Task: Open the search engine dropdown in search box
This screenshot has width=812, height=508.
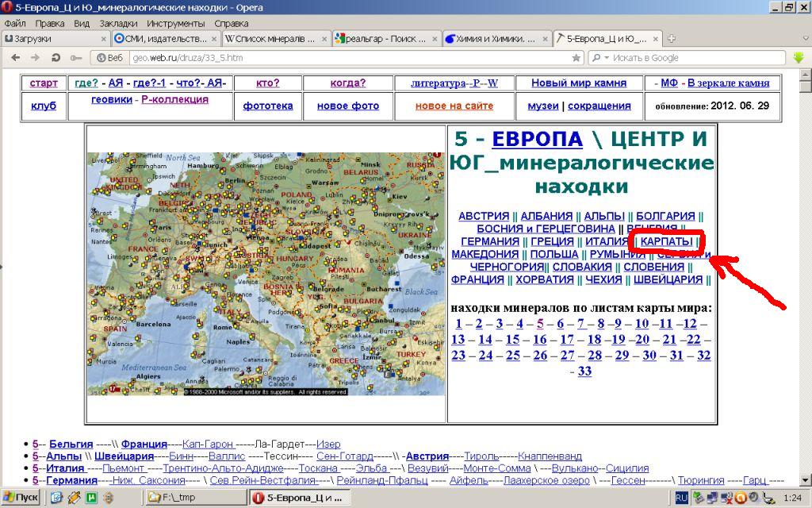Action: click(x=601, y=57)
